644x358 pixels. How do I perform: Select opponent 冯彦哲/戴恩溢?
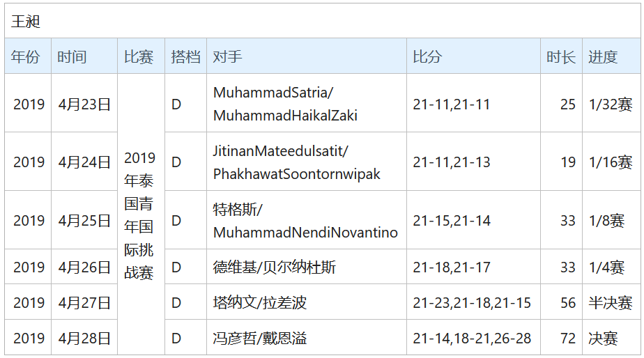point(260,339)
